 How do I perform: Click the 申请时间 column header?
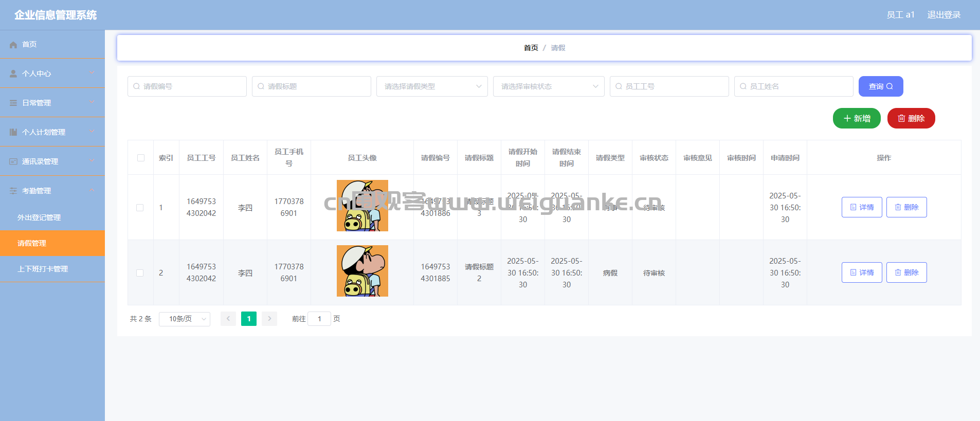pyautogui.click(x=785, y=158)
